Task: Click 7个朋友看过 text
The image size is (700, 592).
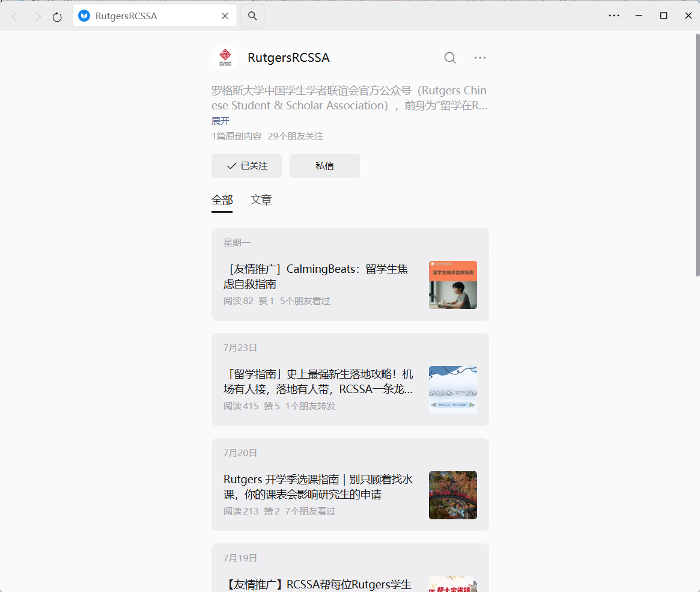Action: pyautogui.click(x=310, y=511)
